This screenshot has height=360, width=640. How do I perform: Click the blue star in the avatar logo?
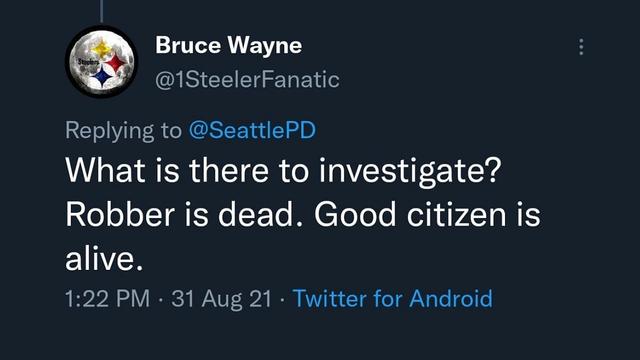coord(102,76)
